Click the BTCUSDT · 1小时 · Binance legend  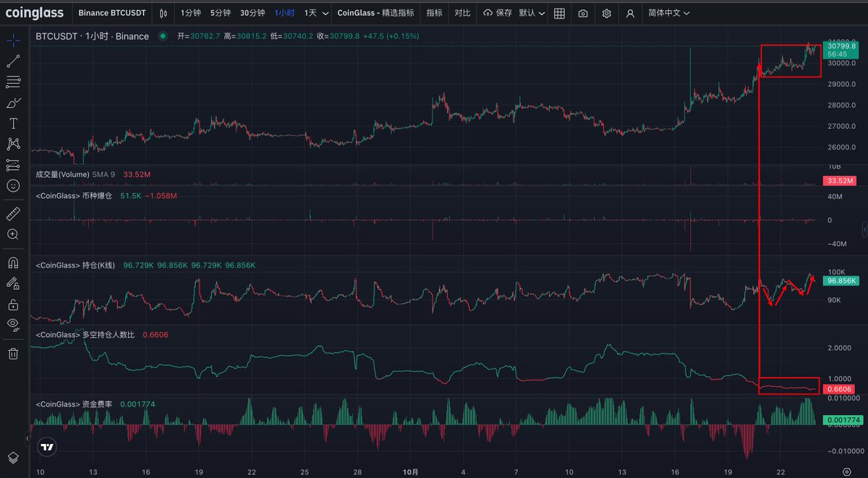(92, 36)
